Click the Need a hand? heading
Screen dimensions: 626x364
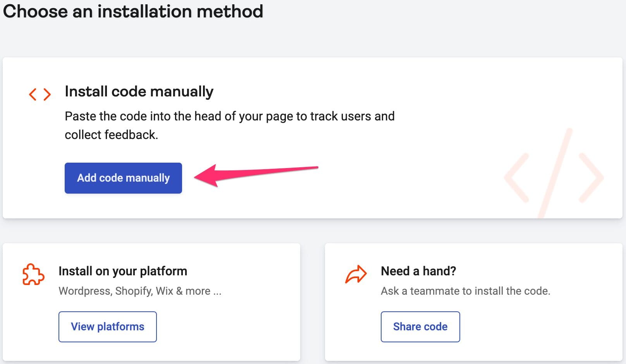point(418,271)
